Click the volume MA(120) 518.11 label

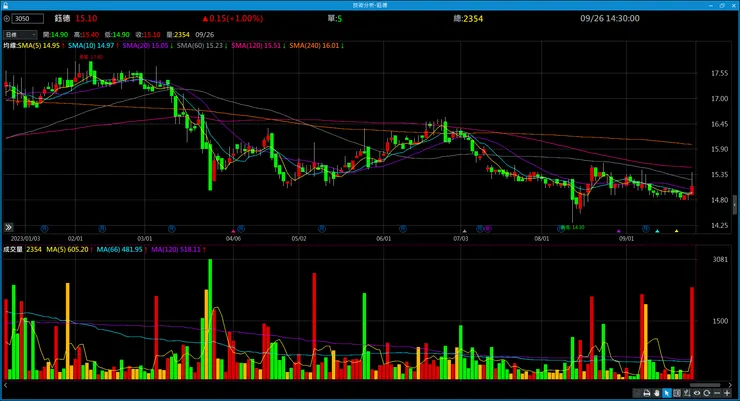point(178,249)
